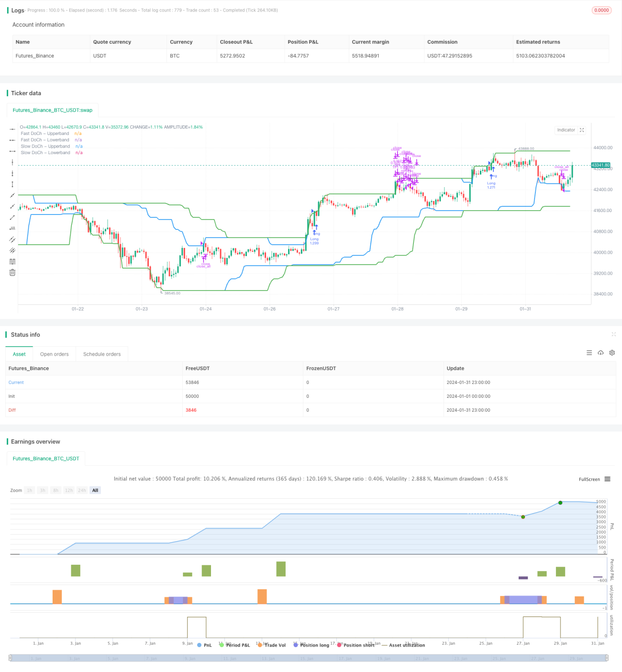Image resolution: width=622 pixels, height=672 pixels.
Task: Select the price line numbered drawing tool
Action: pos(12,228)
